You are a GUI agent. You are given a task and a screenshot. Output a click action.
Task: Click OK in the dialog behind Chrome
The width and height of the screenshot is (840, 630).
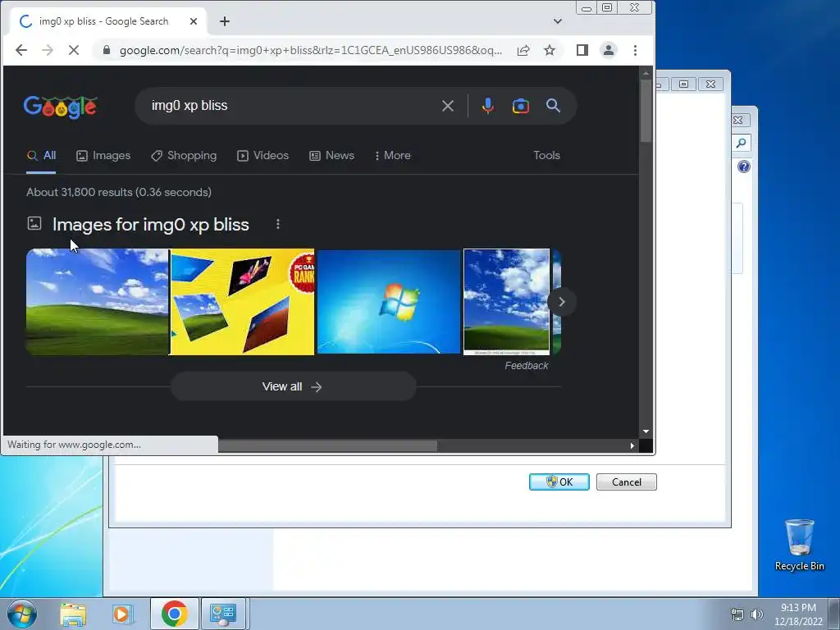(x=559, y=482)
